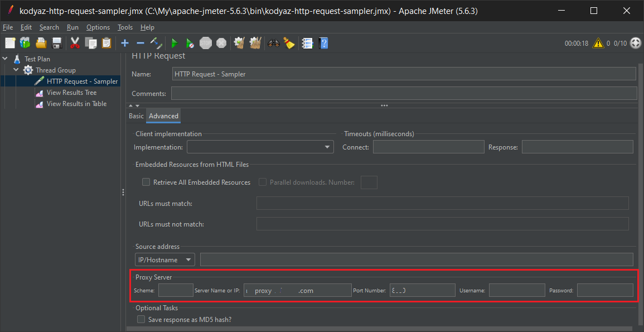Screen dimensions: 644x332
Task: Toggle the Parallel downloads checkbox
Action: [263, 182]
